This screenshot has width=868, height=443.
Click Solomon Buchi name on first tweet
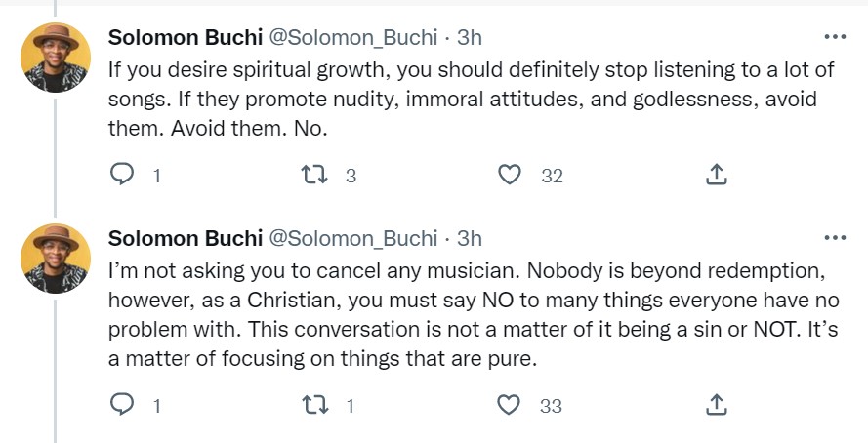(x=185, y=37)
